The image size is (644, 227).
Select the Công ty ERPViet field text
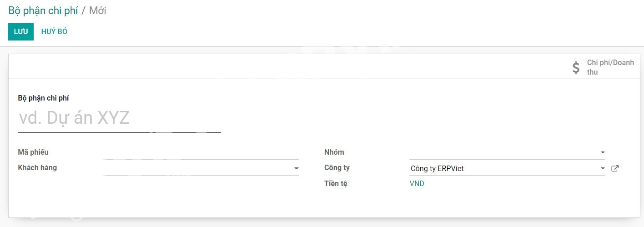point(437,168)
